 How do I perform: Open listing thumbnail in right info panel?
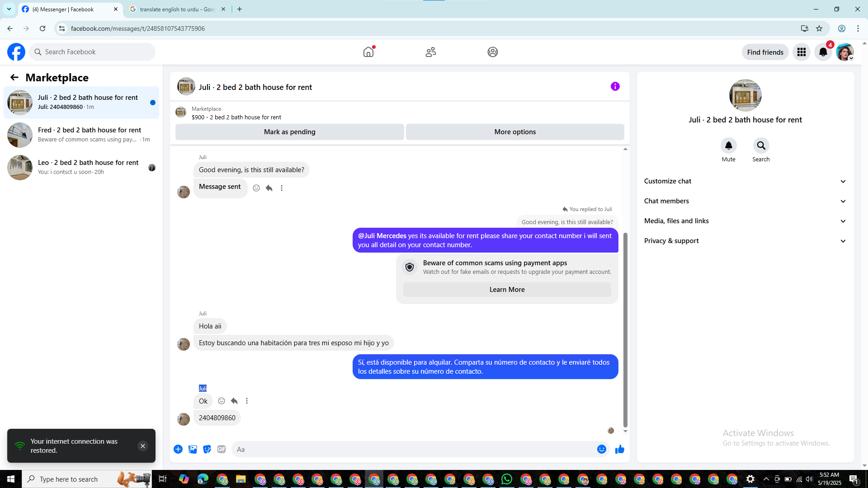click(x=745, y=95)
